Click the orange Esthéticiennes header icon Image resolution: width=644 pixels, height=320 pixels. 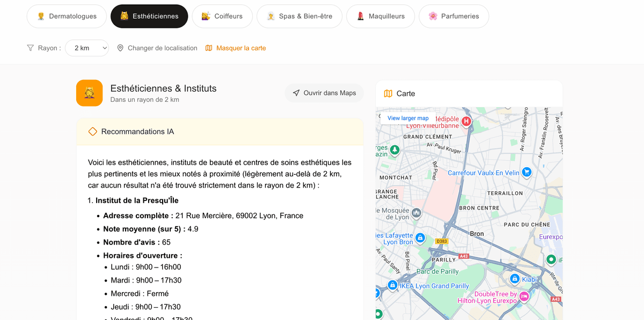pos(89,93)
